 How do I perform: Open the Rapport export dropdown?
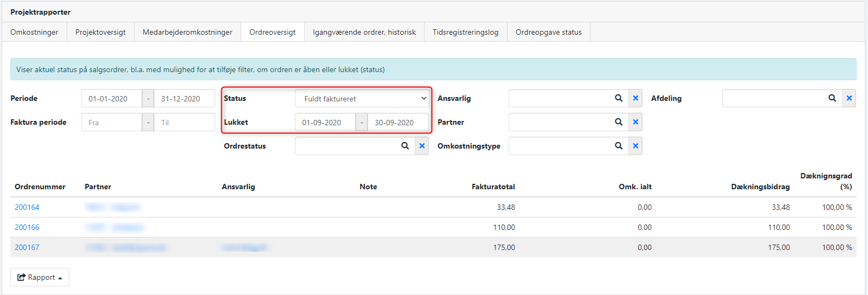[x=40, y=277]
